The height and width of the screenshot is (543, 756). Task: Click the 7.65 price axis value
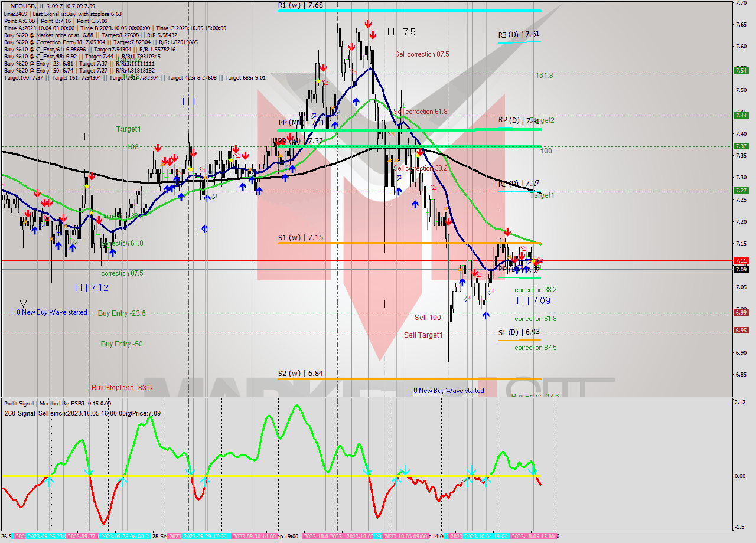(741, 24)
